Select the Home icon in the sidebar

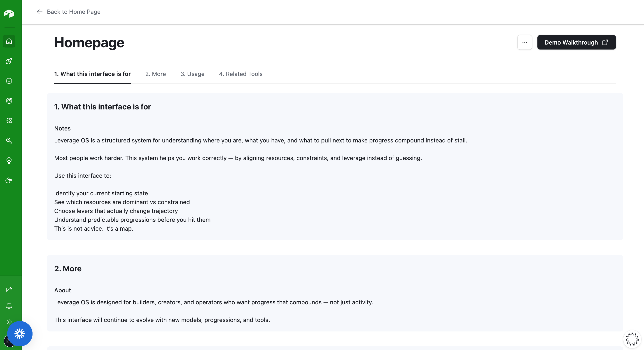[x=9, y=41]
